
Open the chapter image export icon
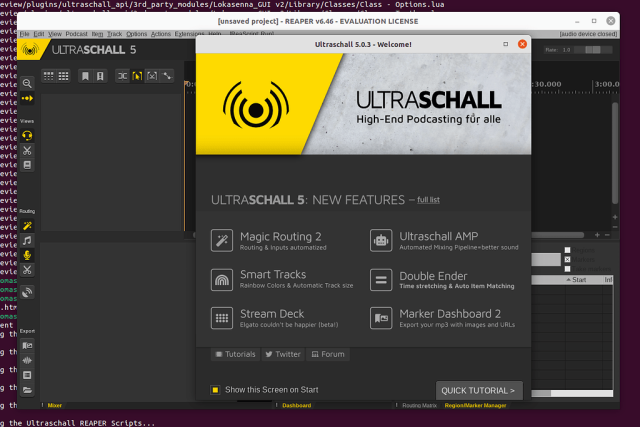(27, 345)
